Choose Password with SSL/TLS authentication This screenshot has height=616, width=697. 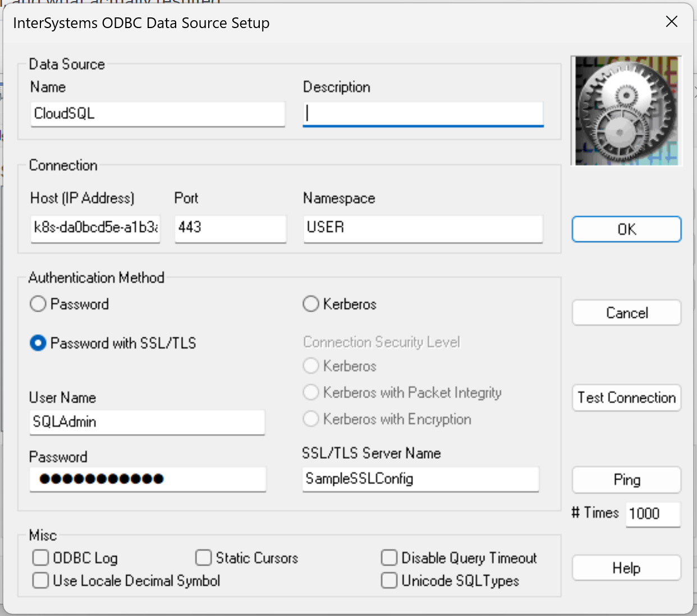click(38, 343)
